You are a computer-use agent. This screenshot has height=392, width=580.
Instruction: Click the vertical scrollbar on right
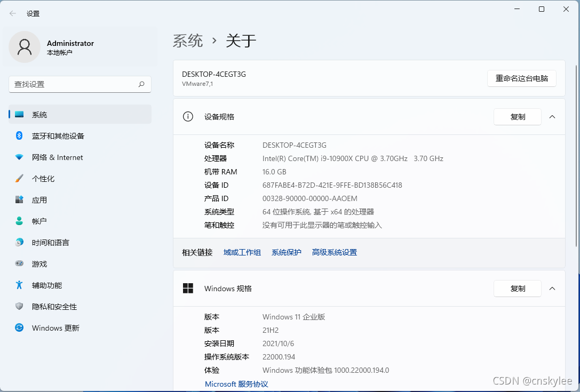576,155
